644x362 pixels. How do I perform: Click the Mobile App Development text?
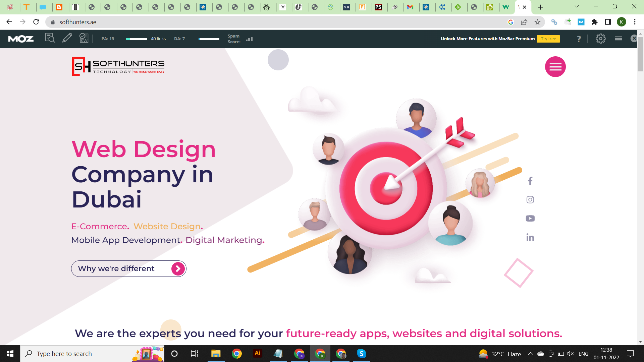pos(126,240)
